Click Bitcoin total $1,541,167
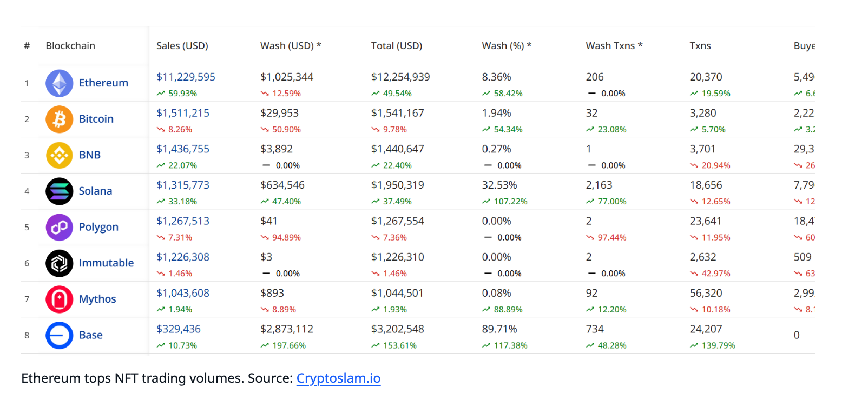 [398, 113]
